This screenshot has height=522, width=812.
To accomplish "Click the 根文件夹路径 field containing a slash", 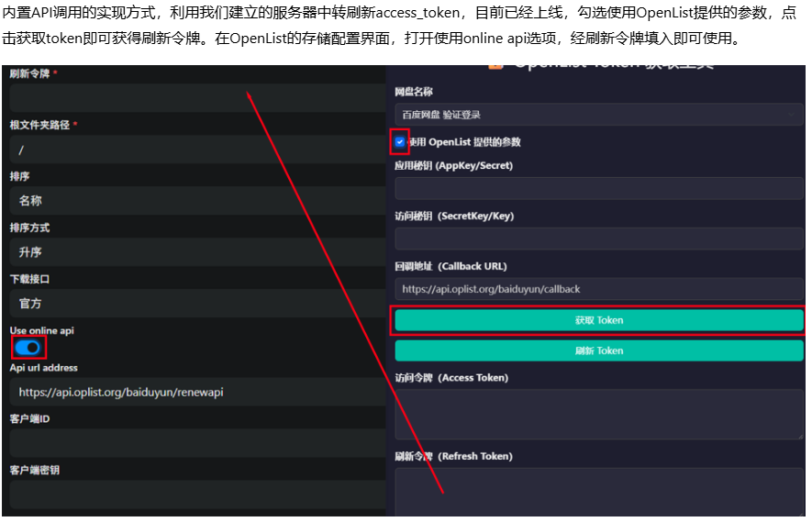I will click(196, 150).
